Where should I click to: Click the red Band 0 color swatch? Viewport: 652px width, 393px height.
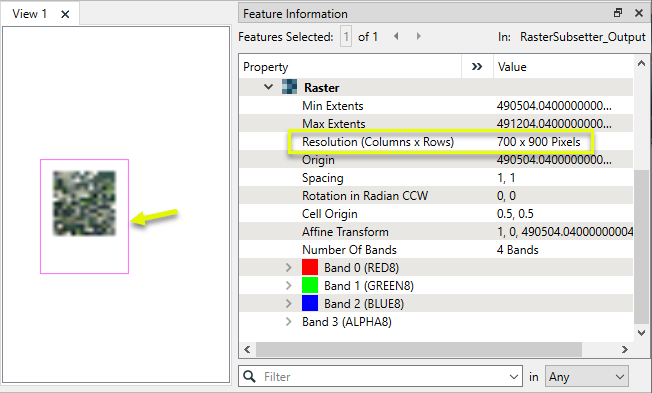310,267
